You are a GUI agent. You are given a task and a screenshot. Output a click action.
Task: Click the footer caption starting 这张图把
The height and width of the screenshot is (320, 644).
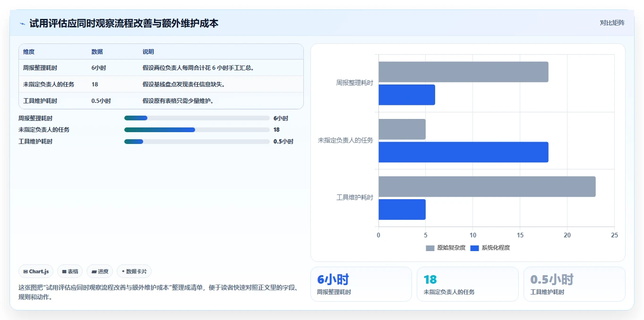pos(158,292)
